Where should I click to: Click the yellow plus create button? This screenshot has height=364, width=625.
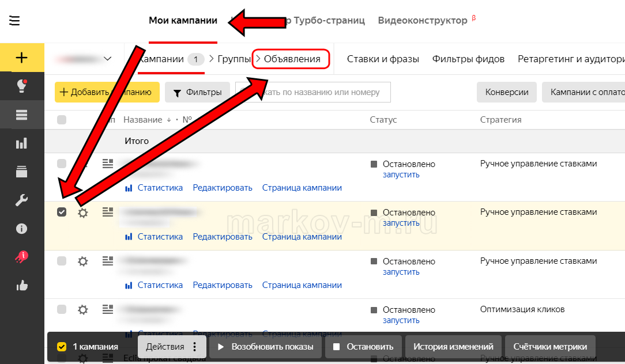tap(22, 58)
